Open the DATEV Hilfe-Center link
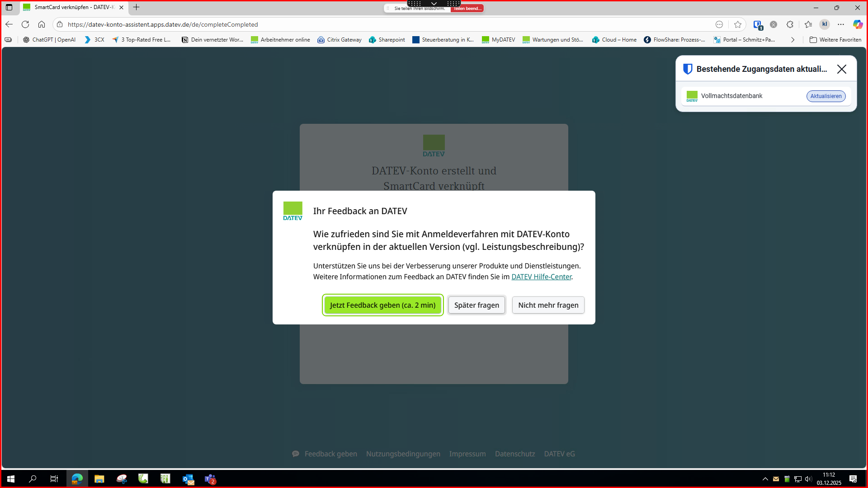Image resolution: width=868 pixels, height=488 pixels. click(x=541, y=277)
